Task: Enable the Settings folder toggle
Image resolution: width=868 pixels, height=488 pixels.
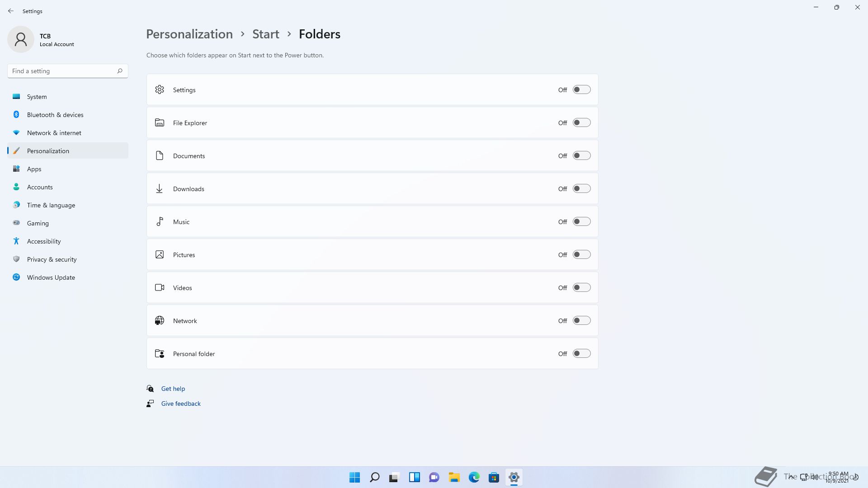Action: click(581, 89)
